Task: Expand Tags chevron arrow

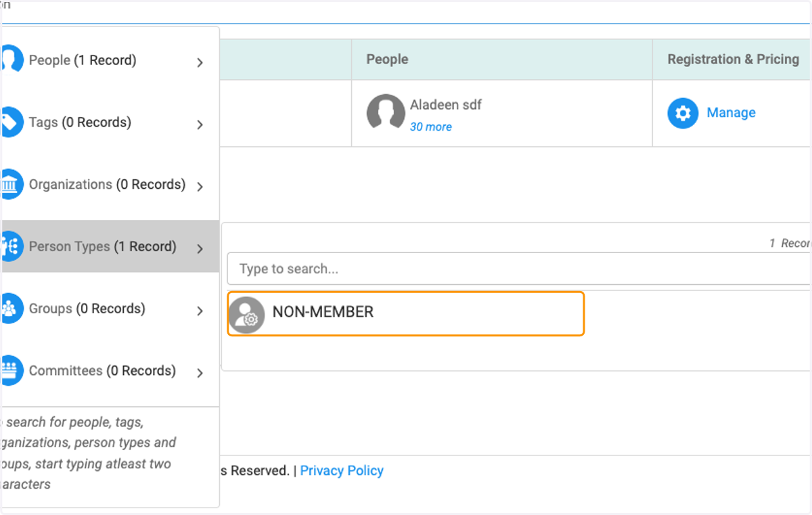Action: tap(200, 125)
